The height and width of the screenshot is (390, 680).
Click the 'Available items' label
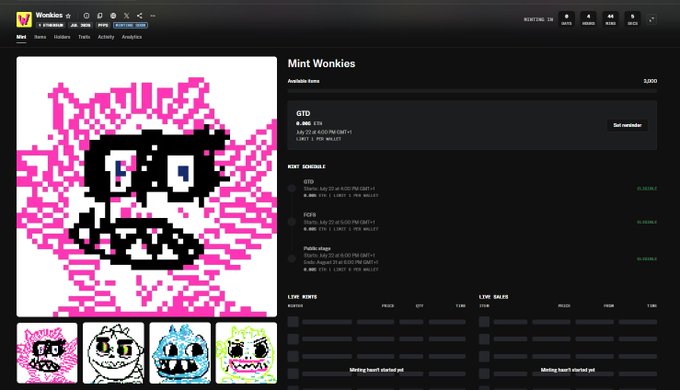point(304,81)
